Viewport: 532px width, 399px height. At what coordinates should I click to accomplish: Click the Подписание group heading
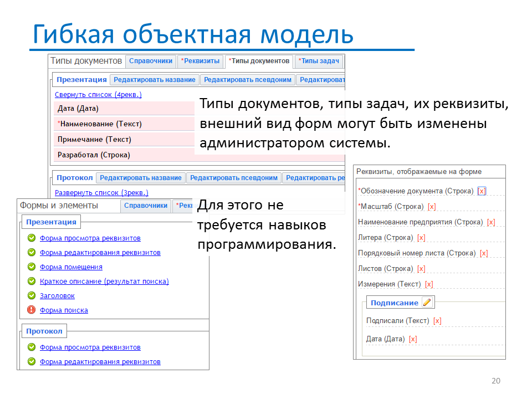click(x=394, y=303)
